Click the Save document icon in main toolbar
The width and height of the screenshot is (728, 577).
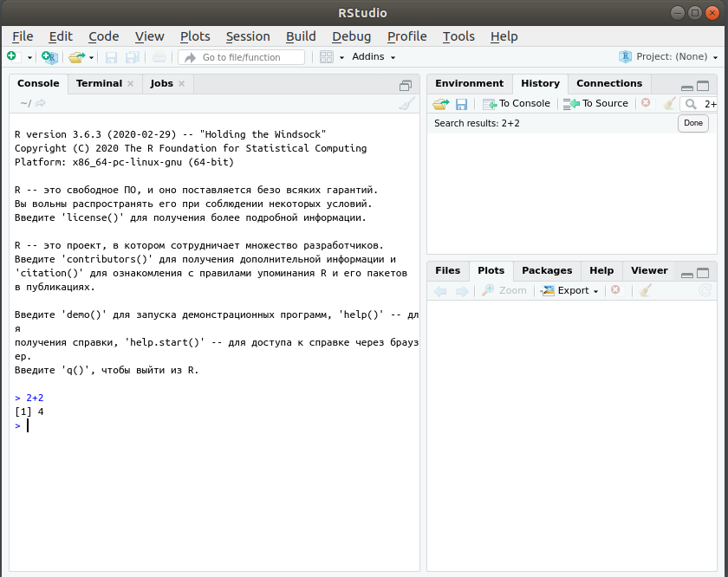111,57
